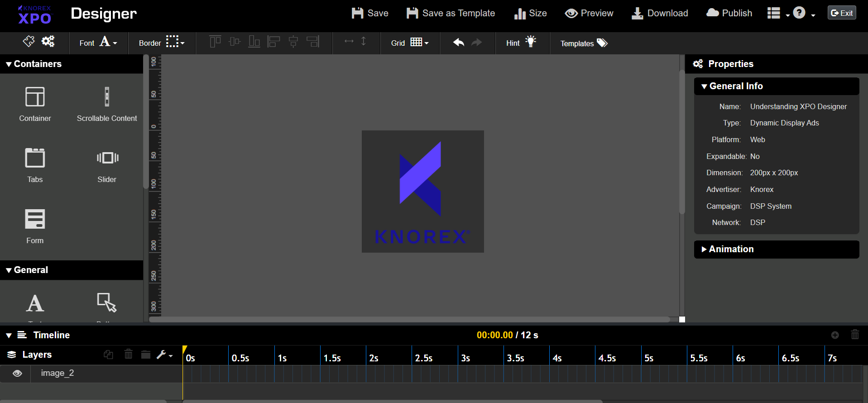Select the gears properties icon in the toolbar
This screenshot has height=403, width=868.
coord(48,41)
